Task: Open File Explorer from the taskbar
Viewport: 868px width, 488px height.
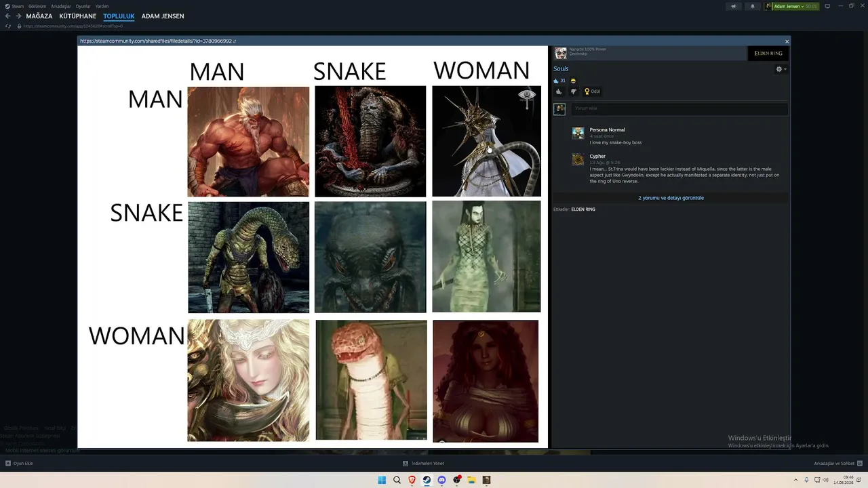Action: click(471, 480)
